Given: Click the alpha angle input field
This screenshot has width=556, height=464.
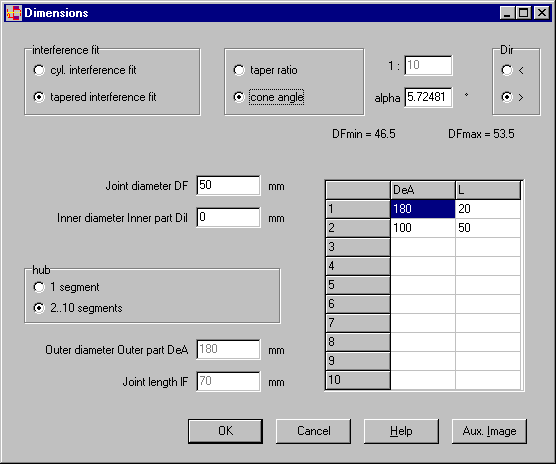Looking at the screenshot, I should click(x=428, y=97).
